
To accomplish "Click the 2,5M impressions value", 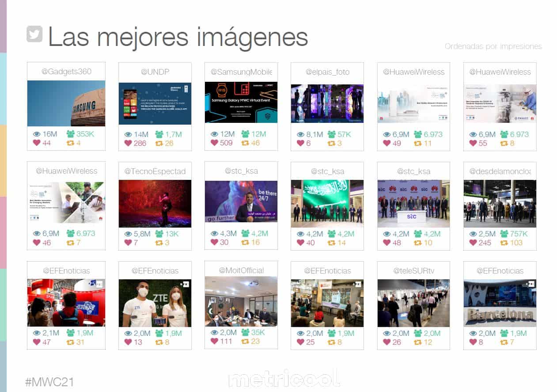I will pos(487,233).
